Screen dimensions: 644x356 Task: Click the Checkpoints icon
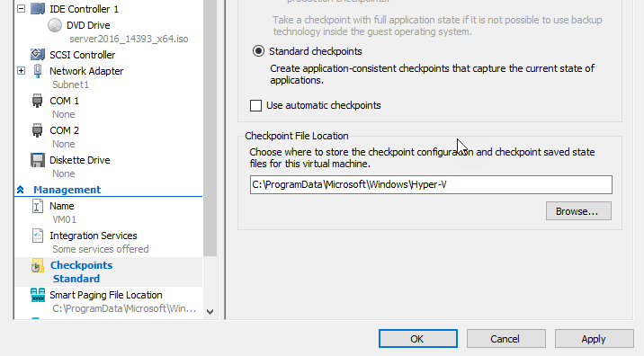pyautogui.click(x=38, y=266)
